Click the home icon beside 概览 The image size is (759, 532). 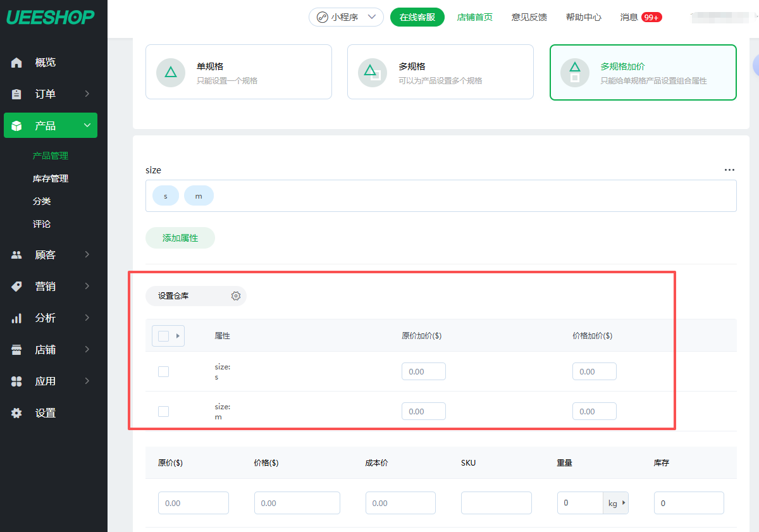pos(17,63)
